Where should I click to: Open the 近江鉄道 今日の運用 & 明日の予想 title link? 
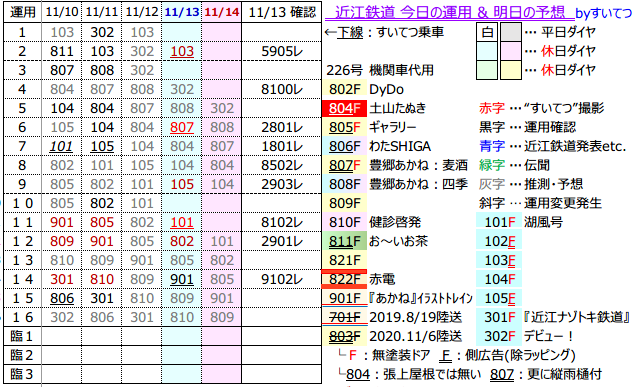pos(449,12)
